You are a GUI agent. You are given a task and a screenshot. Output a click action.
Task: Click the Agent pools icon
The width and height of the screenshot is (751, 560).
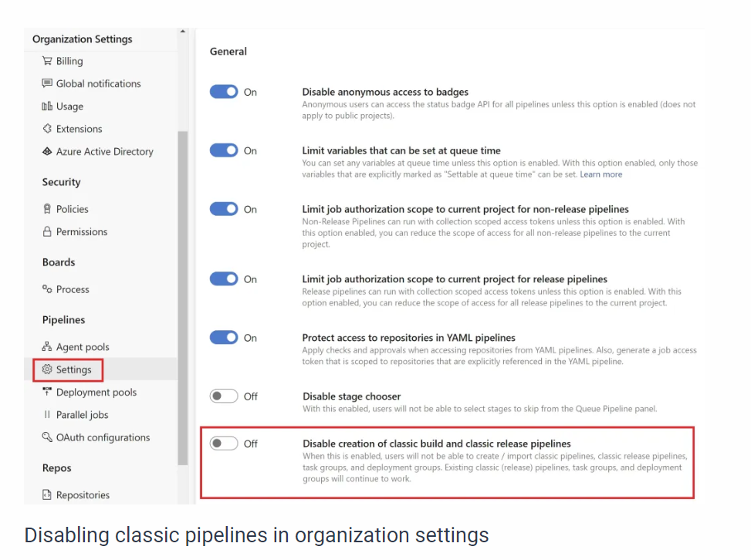click(x=47, y=347)
